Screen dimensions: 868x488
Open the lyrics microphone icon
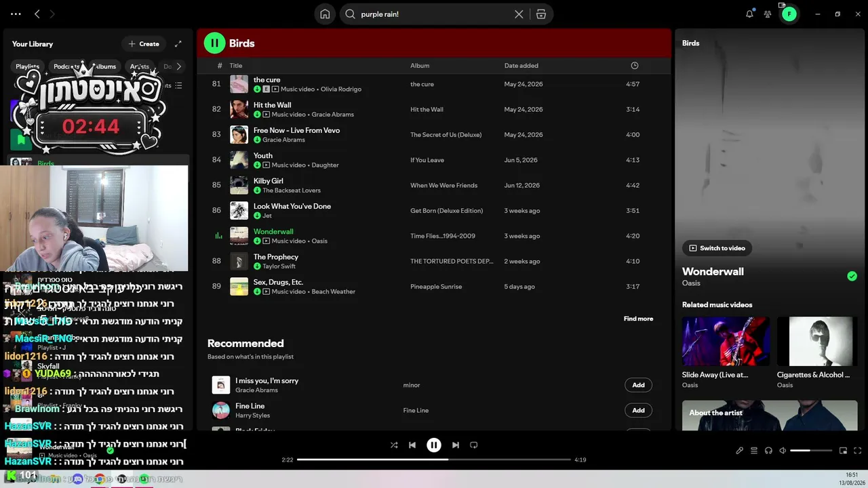pos(739,451)
